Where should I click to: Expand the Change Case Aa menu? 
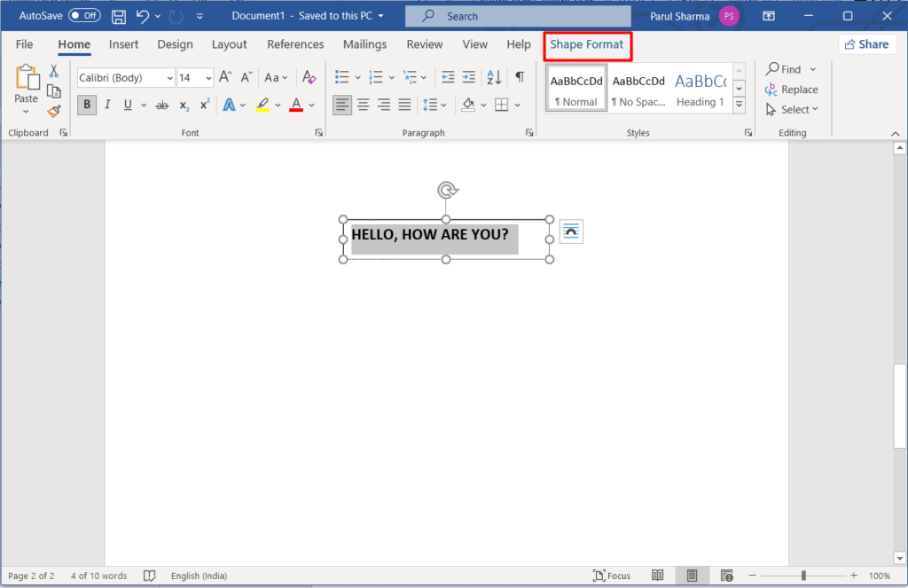pyautogui.click(x=276, y=77)
